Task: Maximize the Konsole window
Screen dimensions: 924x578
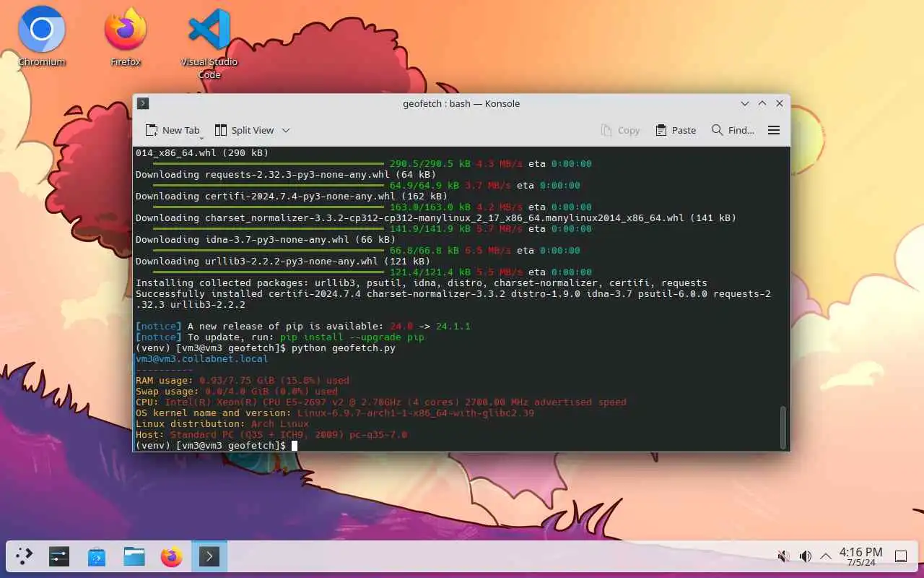Action: pyautogui.click(x=762, y=103)
